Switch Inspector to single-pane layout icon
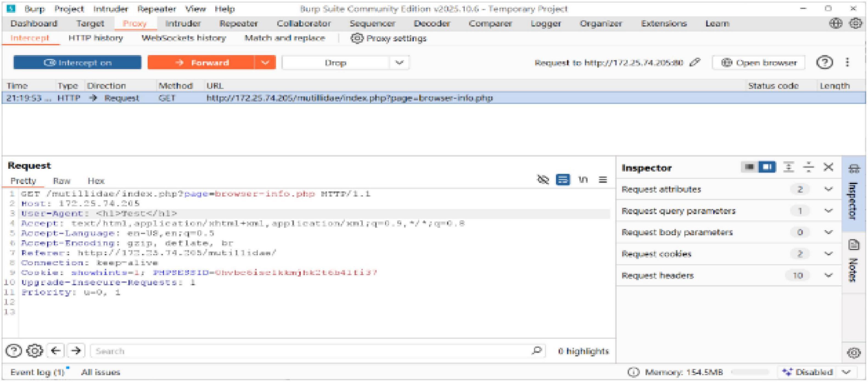The width and height of the screenshot is (868, 382). 749,167
